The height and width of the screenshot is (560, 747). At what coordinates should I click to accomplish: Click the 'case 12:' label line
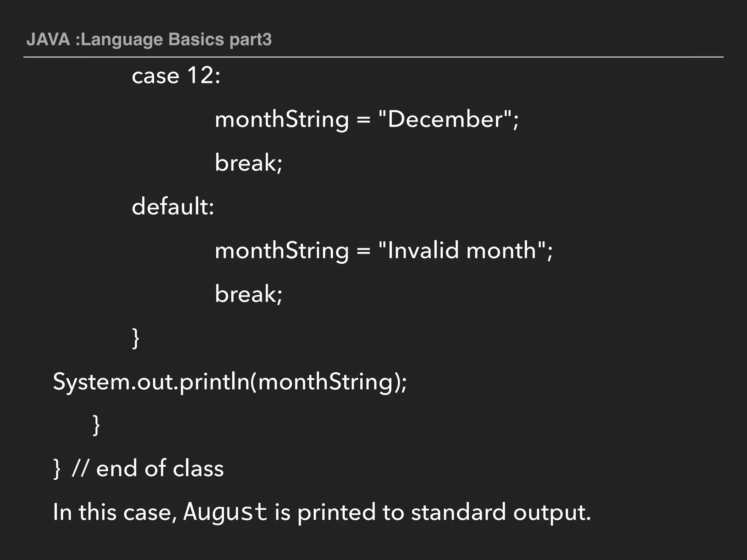point(176,76)
